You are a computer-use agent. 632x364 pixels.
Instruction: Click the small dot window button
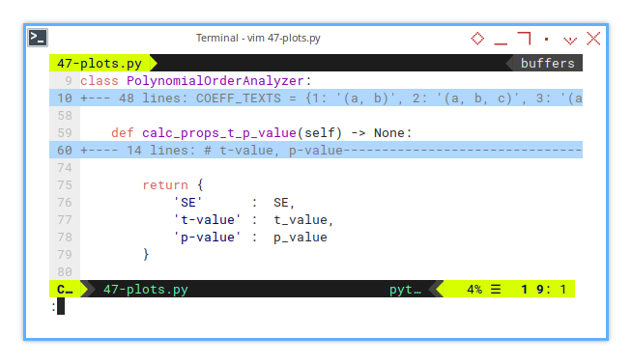coord(547,39)
